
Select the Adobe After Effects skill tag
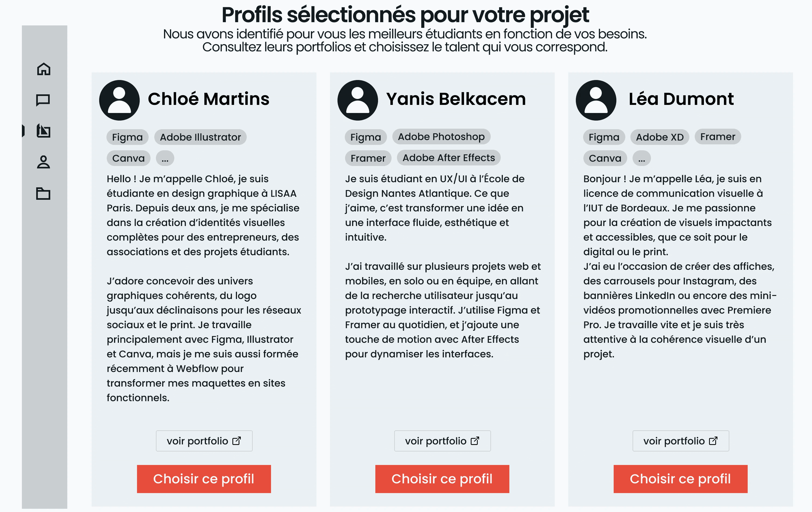449,158
